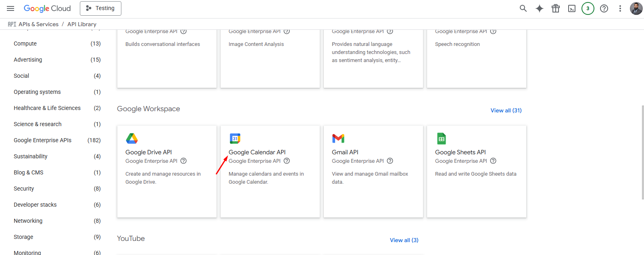Open the help question mark icon
Image resolution: width=644 pixels, height=255 pixels.
[604, 8]
